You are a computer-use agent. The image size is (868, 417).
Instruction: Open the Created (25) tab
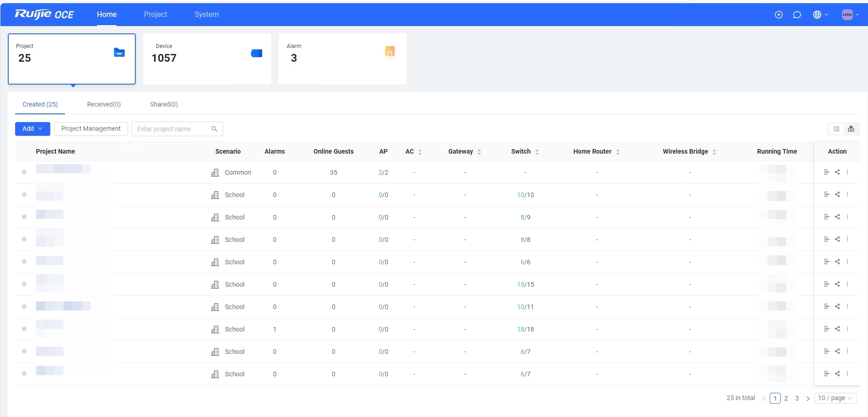[40, 104]
